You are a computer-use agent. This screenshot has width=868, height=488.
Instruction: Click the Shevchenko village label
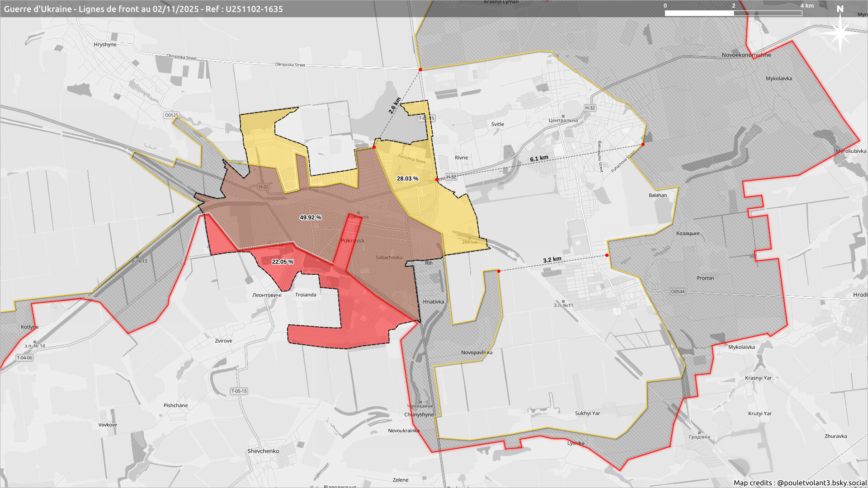(x=263, y=451)
